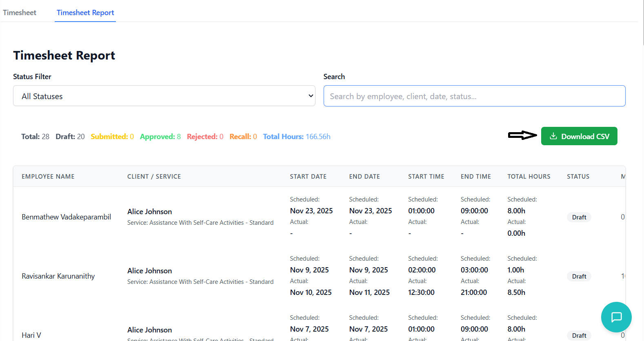644x341 pixels.
Task: Open the Timesheet Report tab
Action: click(x=85, y=13)
